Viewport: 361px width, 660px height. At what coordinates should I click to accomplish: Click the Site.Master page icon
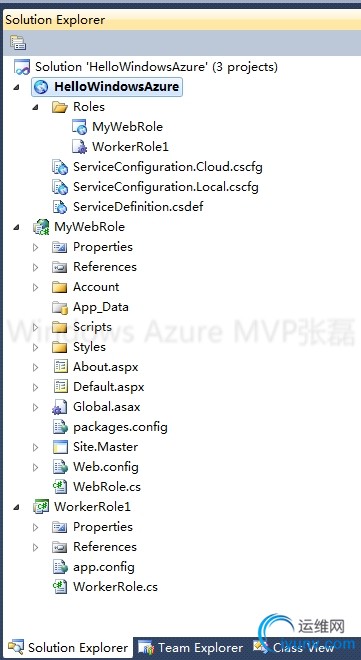pos(60,447)
